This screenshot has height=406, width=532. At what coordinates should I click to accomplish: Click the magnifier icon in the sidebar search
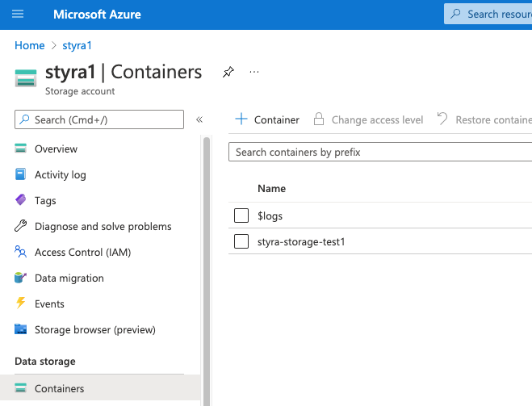pos(24,119)
